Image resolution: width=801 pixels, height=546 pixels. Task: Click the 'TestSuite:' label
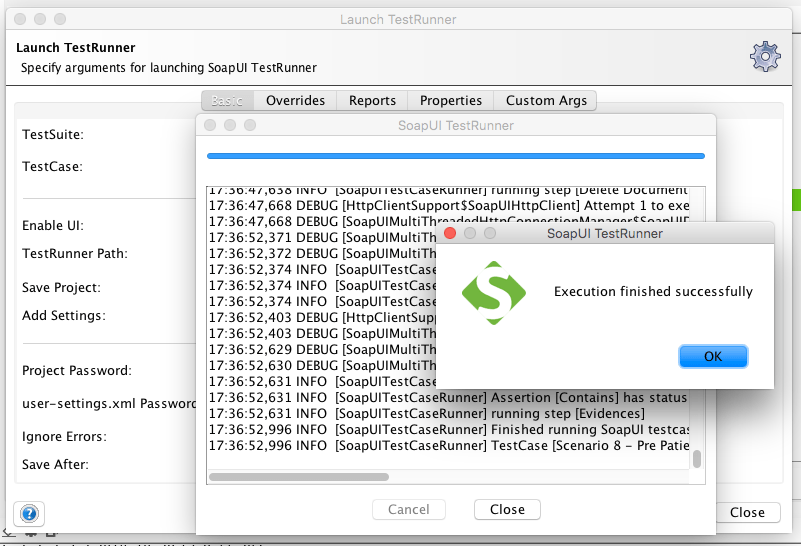[53, 135]
